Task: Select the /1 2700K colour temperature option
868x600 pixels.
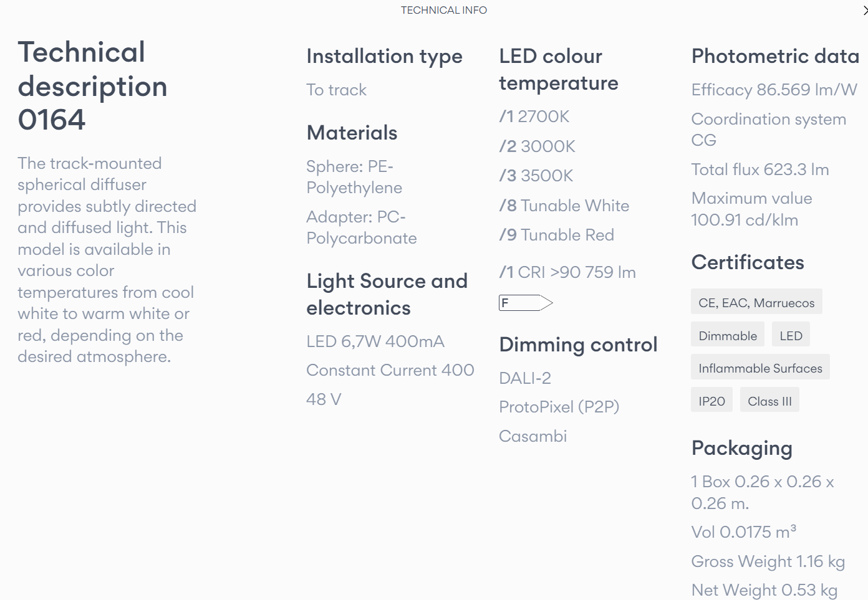Action: click(x=534, y=117)
